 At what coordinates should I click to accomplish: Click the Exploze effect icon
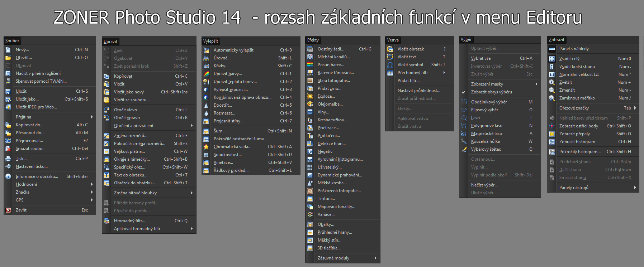(310, 96)
